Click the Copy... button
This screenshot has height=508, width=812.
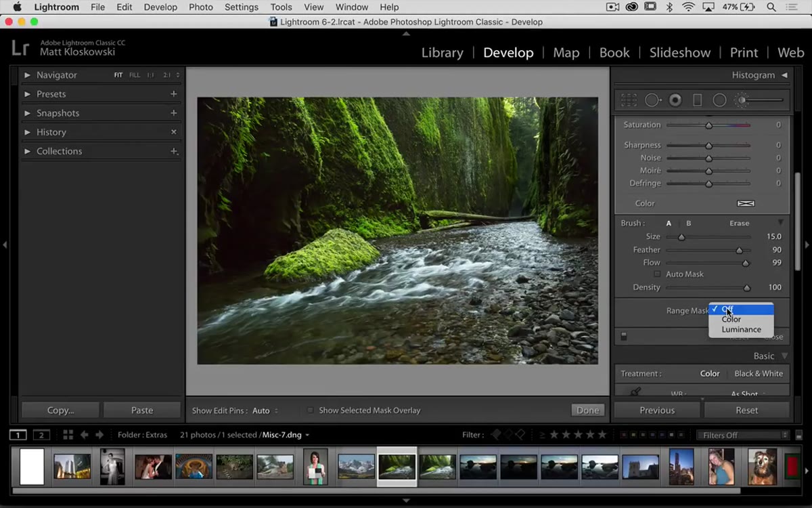61,410
